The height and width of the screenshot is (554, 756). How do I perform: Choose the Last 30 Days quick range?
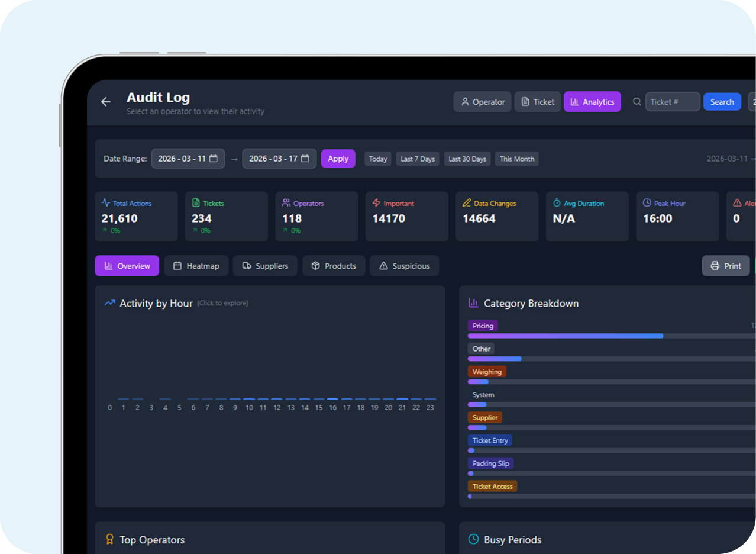coord(467,159)
